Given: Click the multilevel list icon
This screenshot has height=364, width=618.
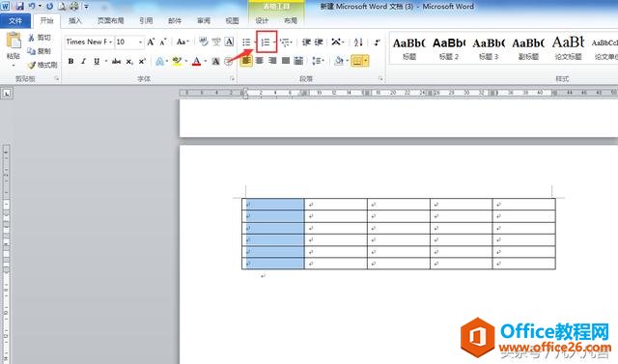Looking at the screenshot, I should coord(285,42).
